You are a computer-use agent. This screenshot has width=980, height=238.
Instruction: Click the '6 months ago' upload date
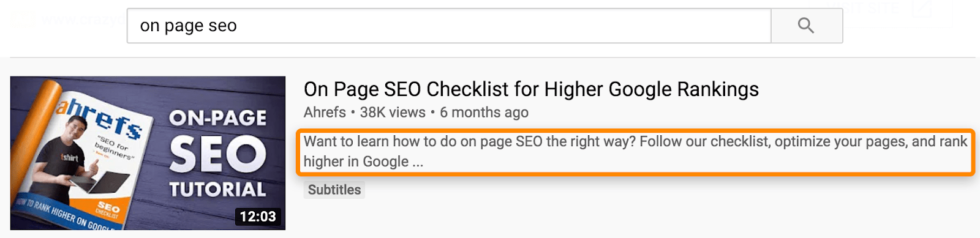coord(484,113)
